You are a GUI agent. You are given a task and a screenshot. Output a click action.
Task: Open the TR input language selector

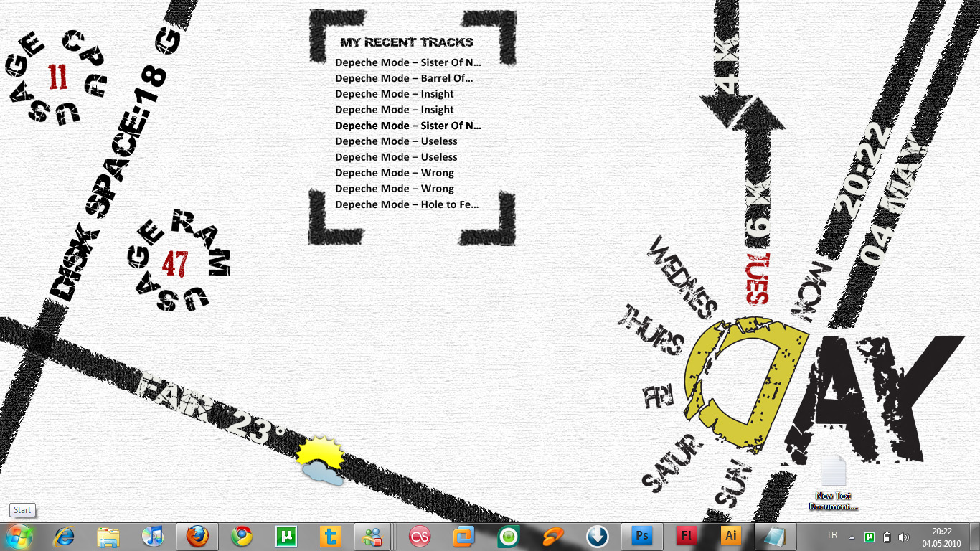click(x=831, y=536)
